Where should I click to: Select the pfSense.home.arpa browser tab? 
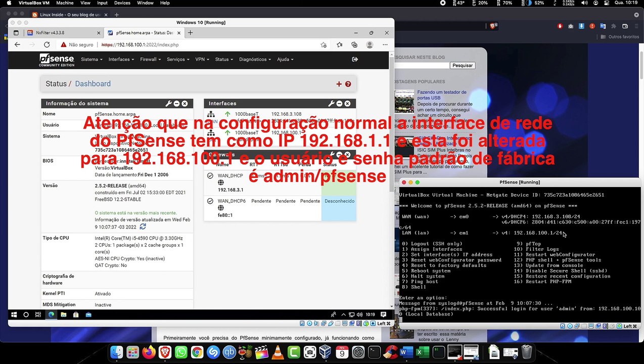pyautogui.click(x=144, y=33)
